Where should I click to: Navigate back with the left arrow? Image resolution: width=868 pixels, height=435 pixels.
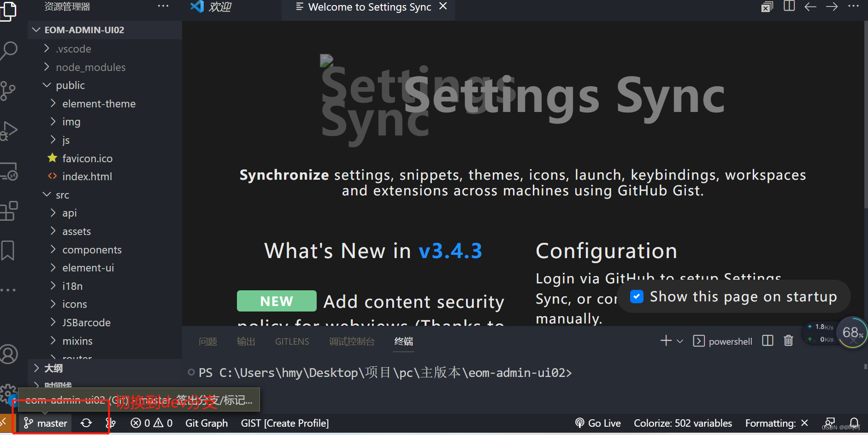click(810, 6)
